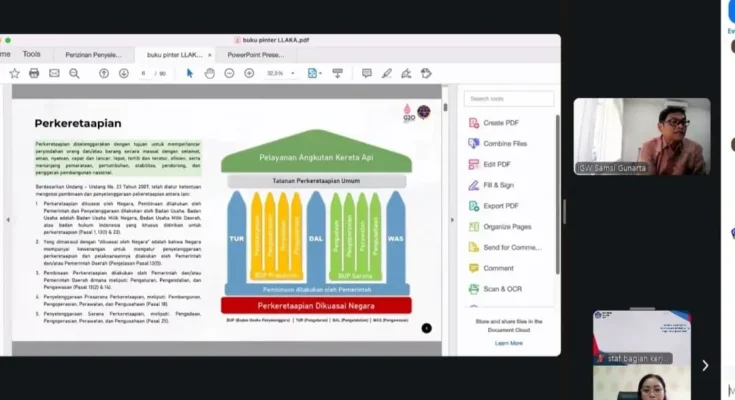Go to previous page using up arrow
735x400 pixels.
[103, 73]
